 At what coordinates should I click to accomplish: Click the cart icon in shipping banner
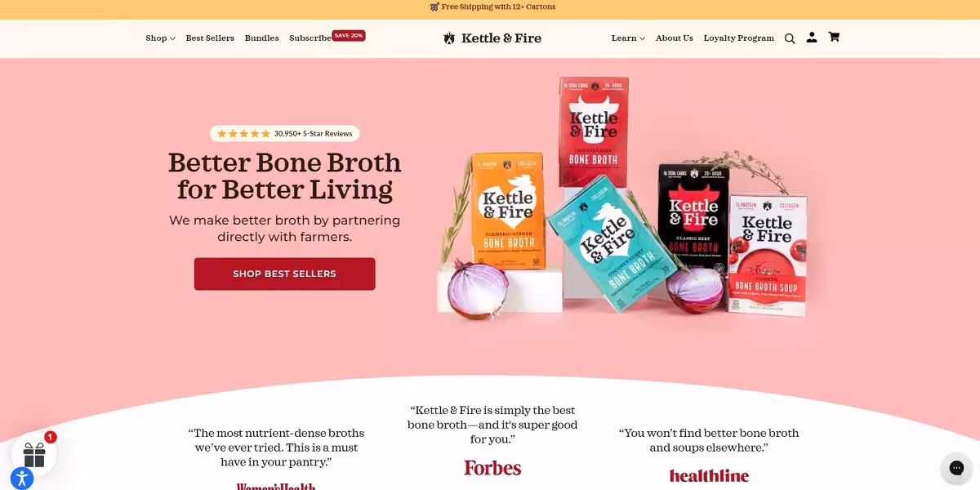pyautogui.click(x=434, y=7)
